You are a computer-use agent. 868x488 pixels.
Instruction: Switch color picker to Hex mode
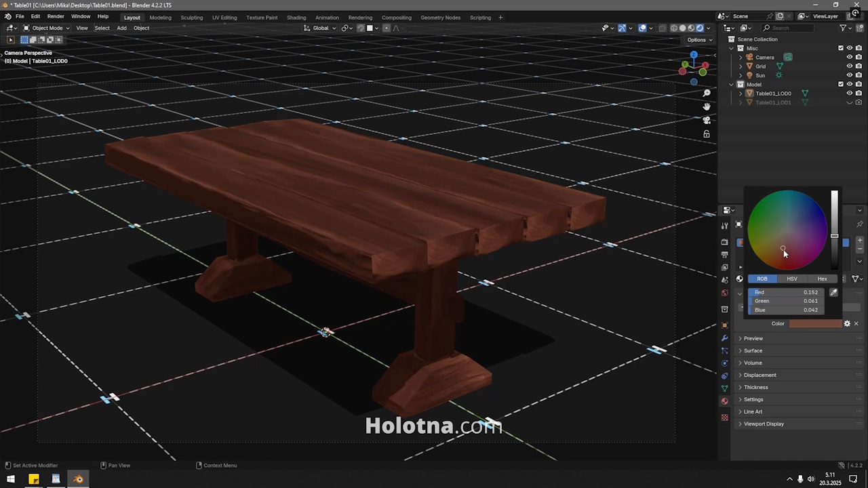click(x=822, y=279)
